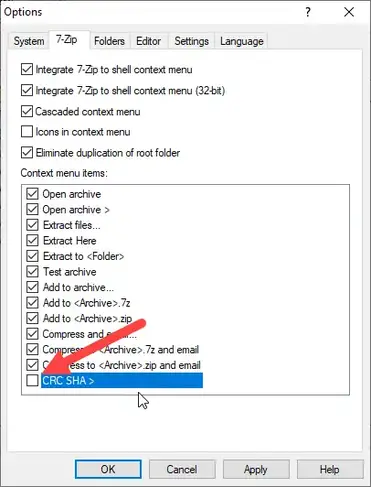Screen dimensions: 371x487
Task: Uncheck Extract Here menu item
Action: (x=32, y=241)
